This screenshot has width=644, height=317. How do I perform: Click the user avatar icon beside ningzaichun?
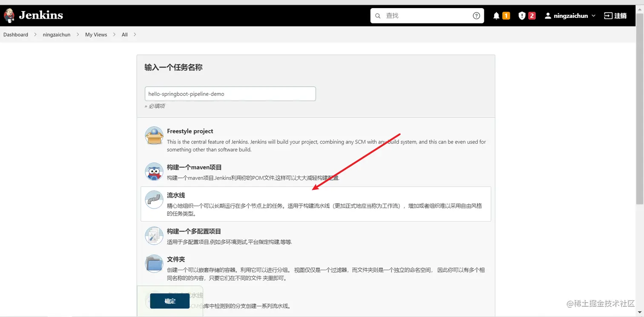[548, 16]
